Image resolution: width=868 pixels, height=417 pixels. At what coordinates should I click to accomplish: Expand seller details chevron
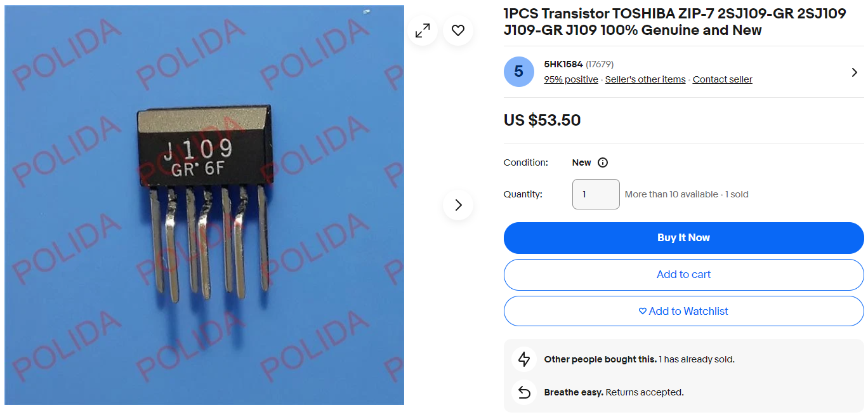tap(854, 72)
